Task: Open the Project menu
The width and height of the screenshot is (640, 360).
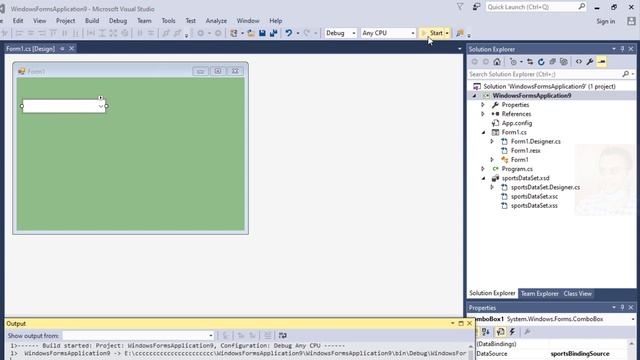Action: click(65, 21)
